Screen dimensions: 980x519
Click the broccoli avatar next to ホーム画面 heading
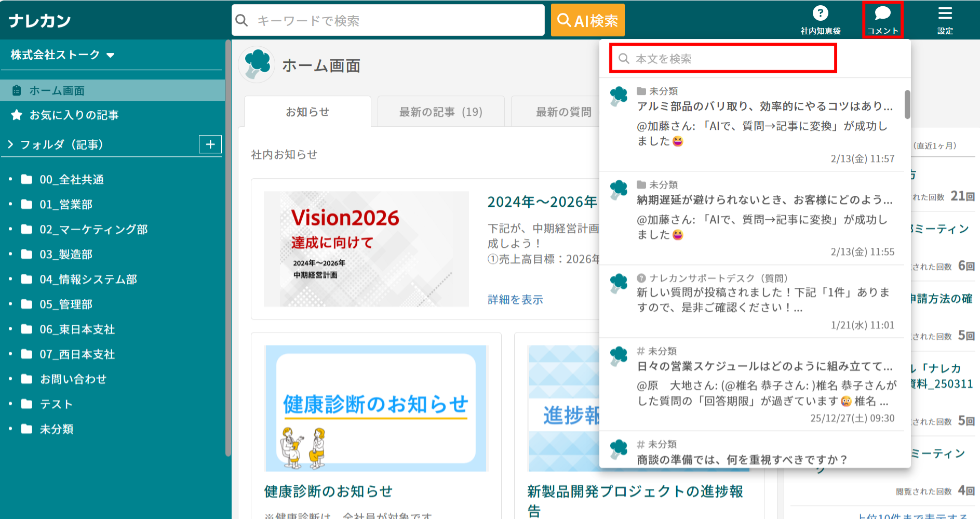point(256,64)
